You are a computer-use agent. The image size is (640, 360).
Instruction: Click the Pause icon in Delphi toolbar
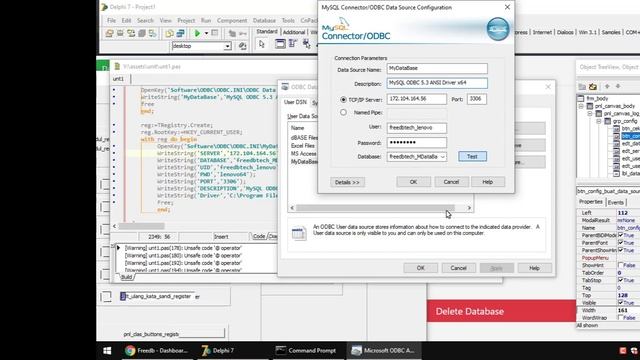click(x=215, y=33)
